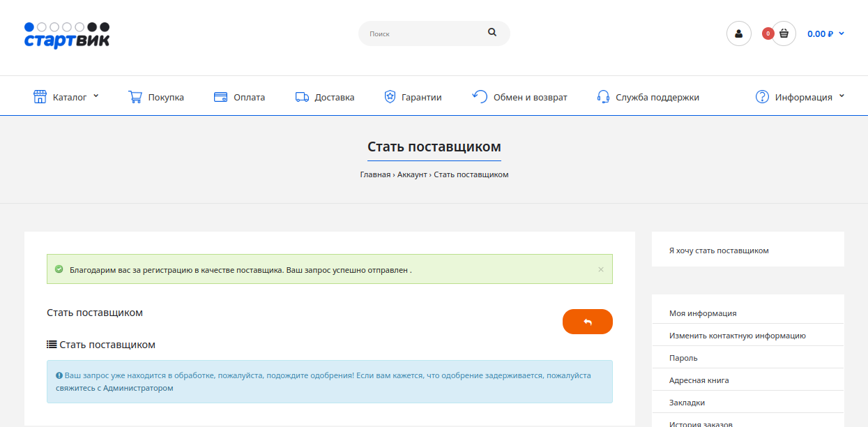Click in the Поиск search field
Viewport: 868px width, 427px height.
[x=422, y=33]
